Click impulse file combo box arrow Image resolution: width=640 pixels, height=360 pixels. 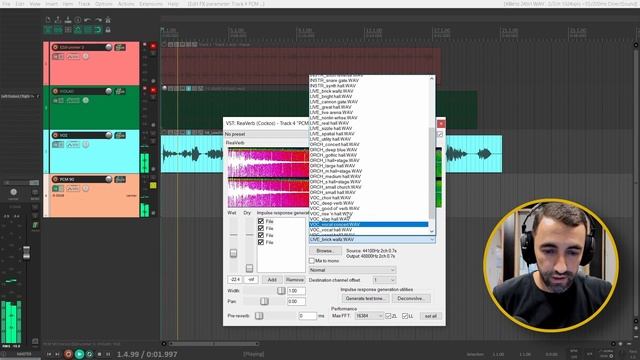coord(432,240)
